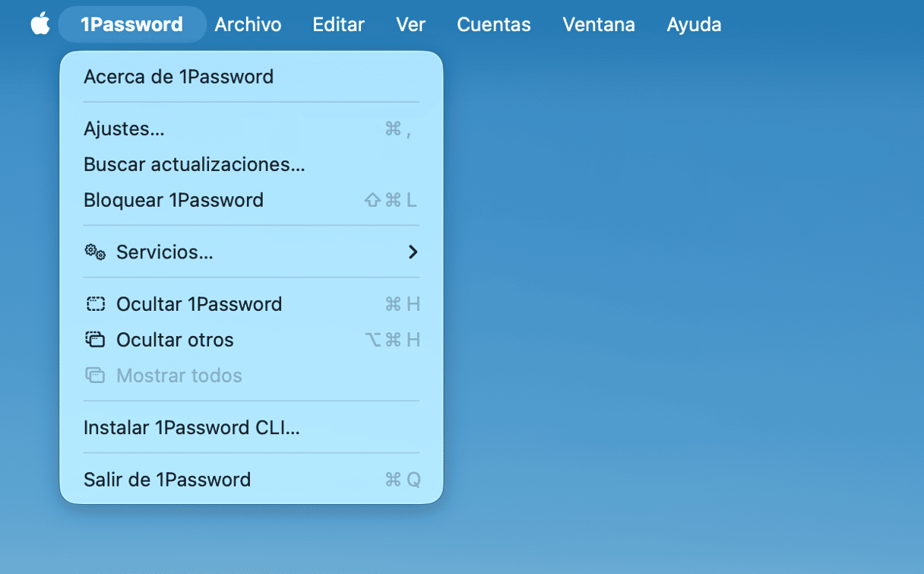Quit with Salir de 1Password
Image resolution: width=924 pixels, height=574 pixels.
(x=167, y=480)
